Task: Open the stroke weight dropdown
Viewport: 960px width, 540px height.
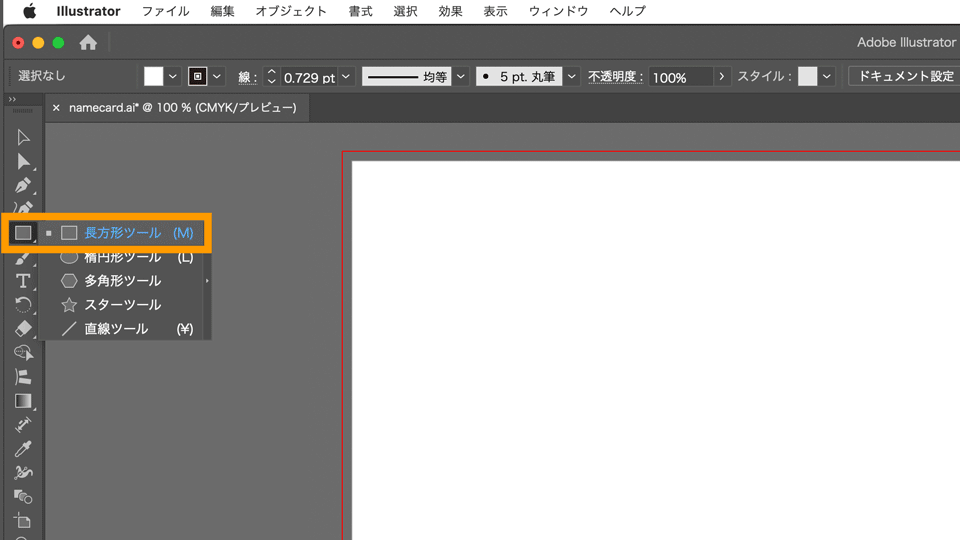Action: coord(346,77)
